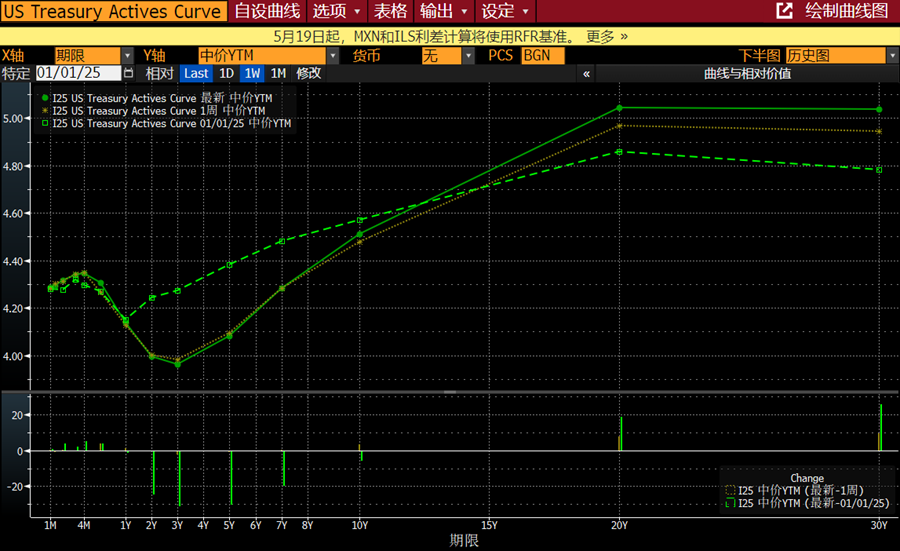Image resolution: width=900 pixels, height=551 pixels.
Task: Follow the 更多 » link in the notice
Action: (607, 37)
